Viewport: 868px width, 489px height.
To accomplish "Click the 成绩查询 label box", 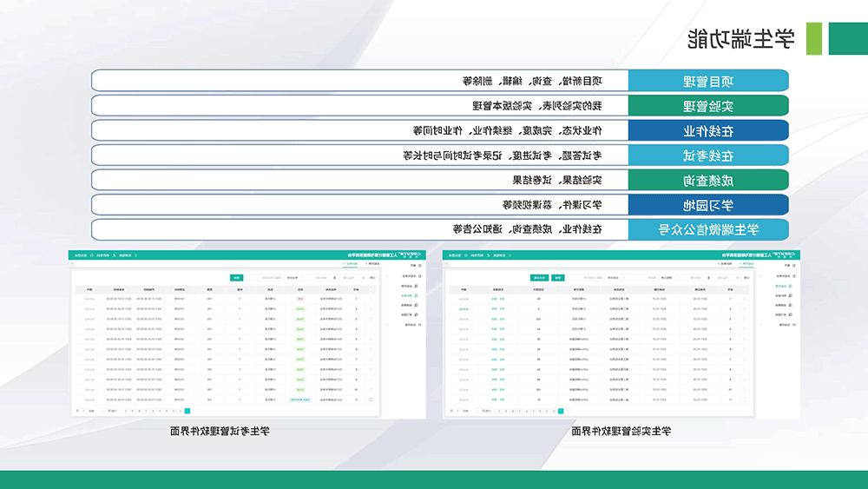I will [708, 180].
